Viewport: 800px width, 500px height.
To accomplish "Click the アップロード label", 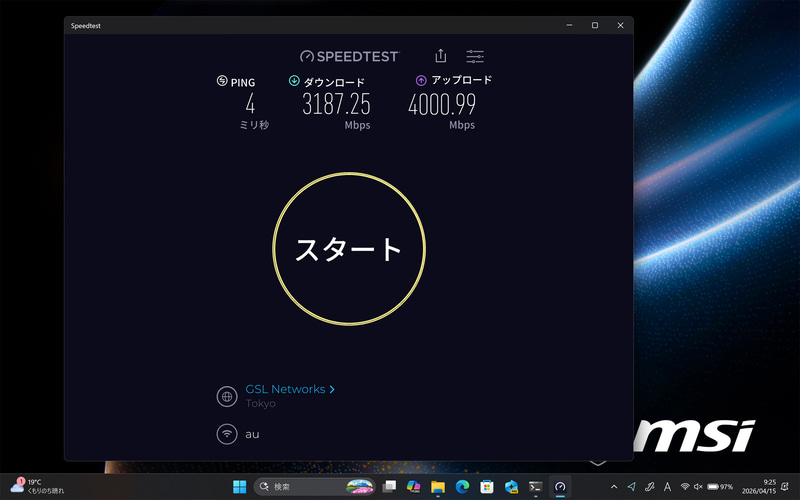I will [462, 80].
